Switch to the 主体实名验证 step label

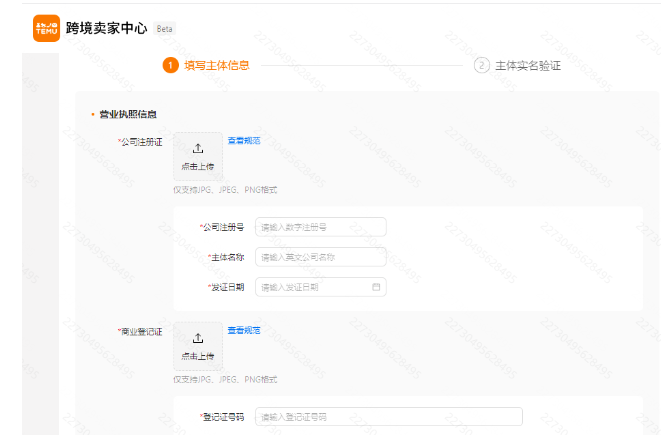528,65
